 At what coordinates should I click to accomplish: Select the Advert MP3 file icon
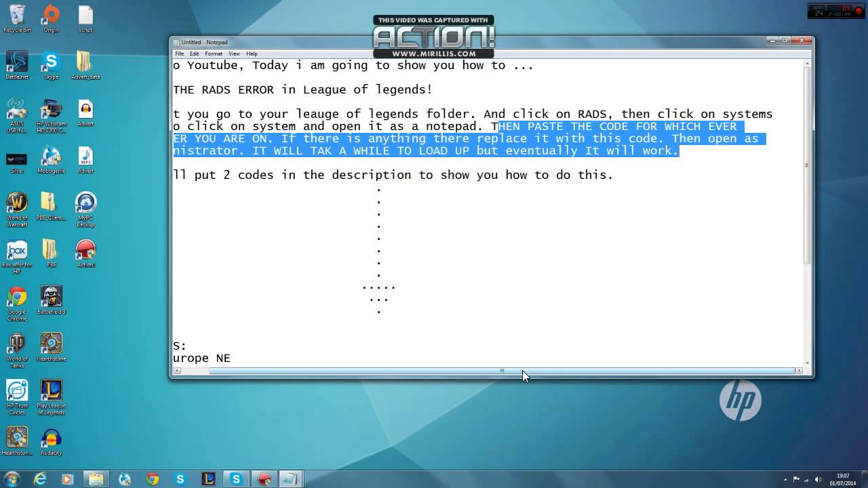[85, 160]
